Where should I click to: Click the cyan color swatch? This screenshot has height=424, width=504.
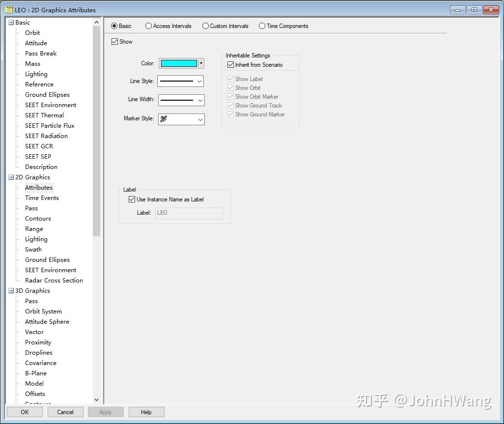[x=179, y=63]
